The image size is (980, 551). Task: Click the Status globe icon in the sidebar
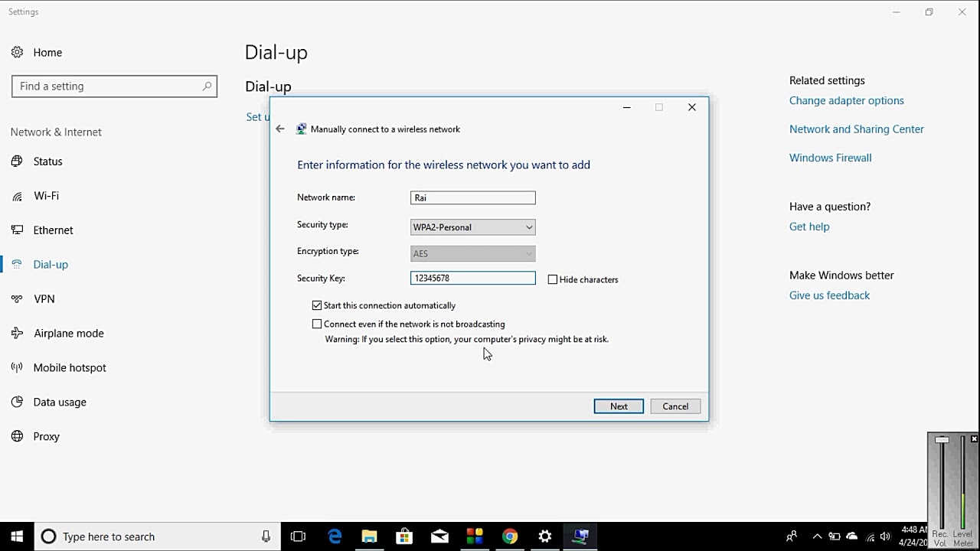17,161
